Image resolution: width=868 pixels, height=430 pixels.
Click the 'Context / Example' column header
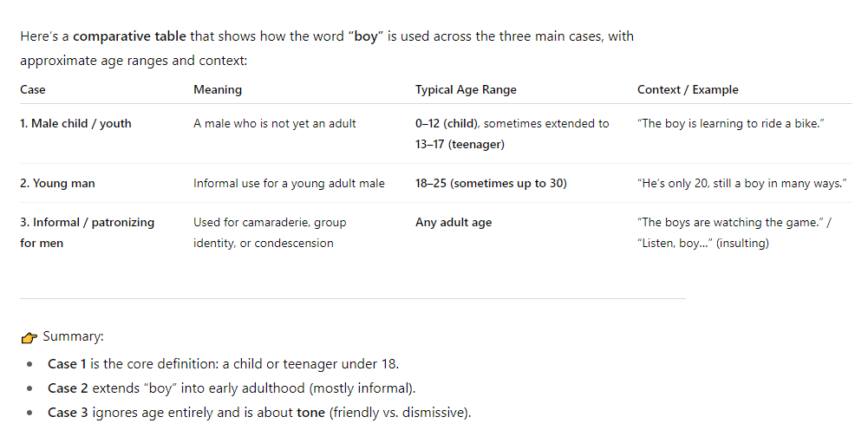[688, 89]
